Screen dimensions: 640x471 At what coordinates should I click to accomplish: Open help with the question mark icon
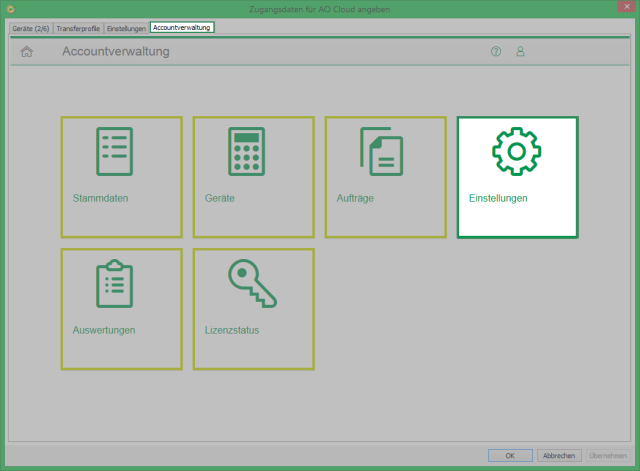496,51
